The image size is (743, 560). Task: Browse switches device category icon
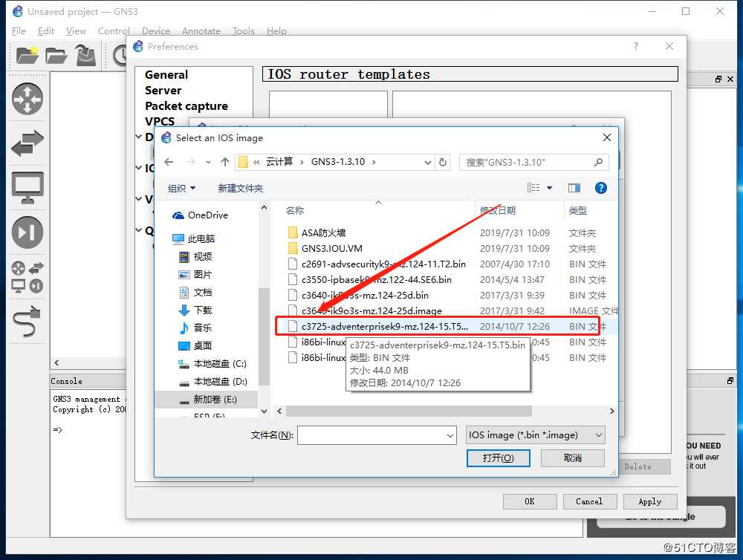pyautogui.click(x=27, y=143)
